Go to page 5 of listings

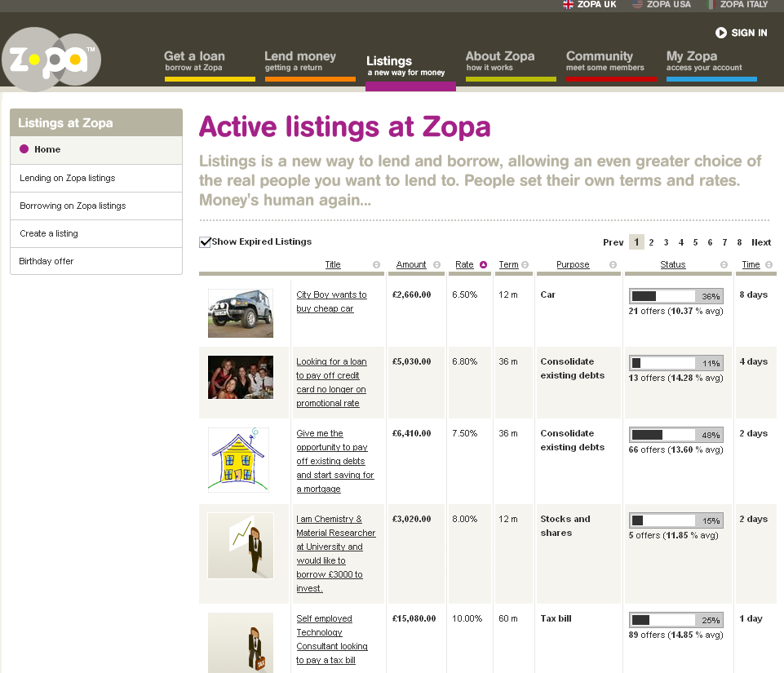[x=696, y=242]
